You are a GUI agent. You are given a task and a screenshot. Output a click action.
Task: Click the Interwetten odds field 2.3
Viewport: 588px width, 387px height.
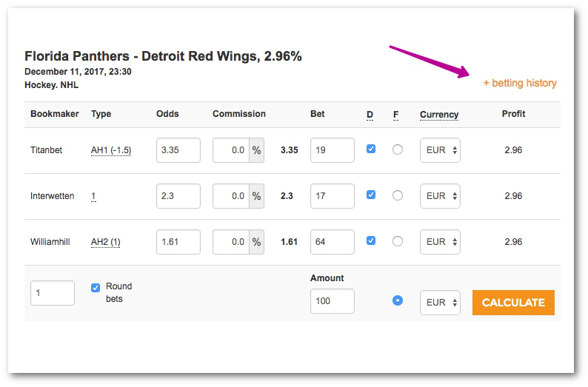(178, 196)
